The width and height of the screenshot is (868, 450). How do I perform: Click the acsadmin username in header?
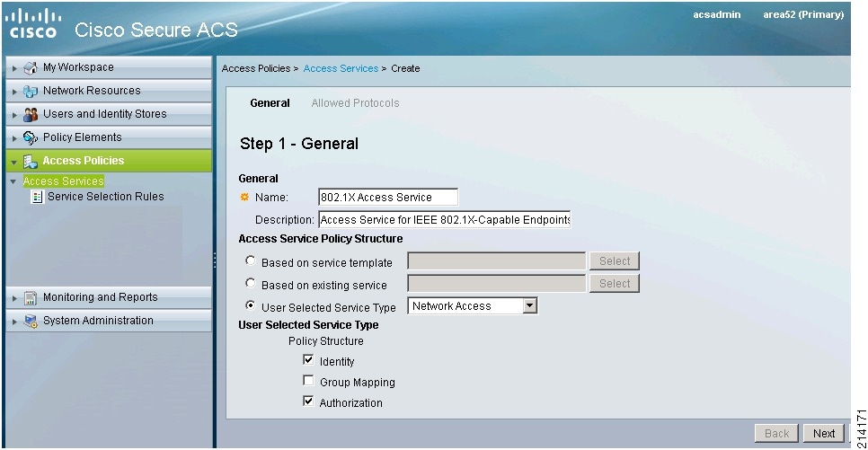click(x=716, y=15)
